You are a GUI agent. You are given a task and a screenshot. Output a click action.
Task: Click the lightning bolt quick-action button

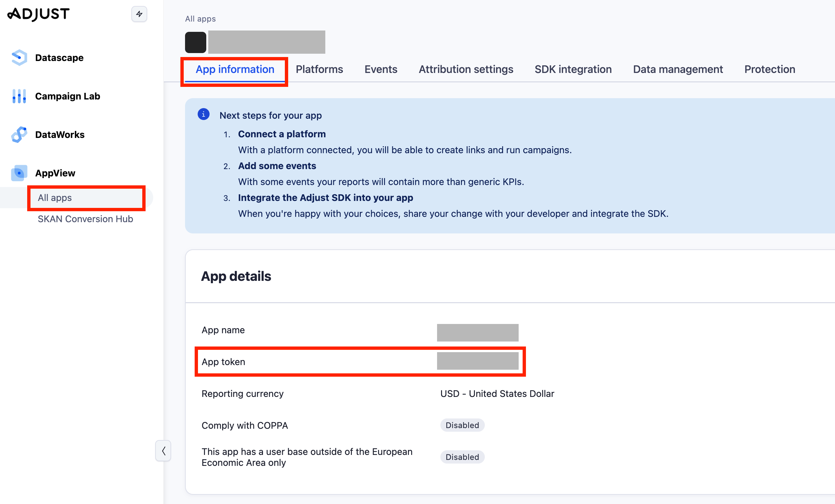[x=139, y=14]
